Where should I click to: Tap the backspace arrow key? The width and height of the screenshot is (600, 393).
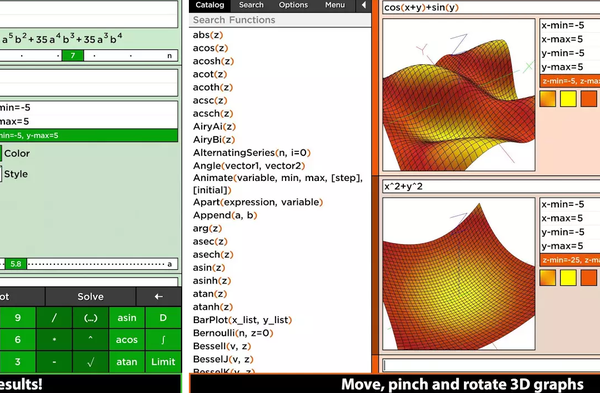158,297
